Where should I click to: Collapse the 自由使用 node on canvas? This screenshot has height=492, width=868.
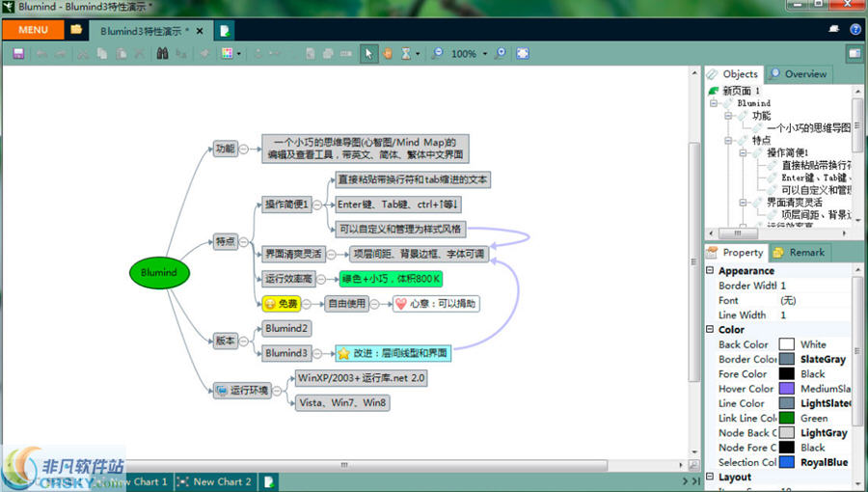click(x=375, y=304)
